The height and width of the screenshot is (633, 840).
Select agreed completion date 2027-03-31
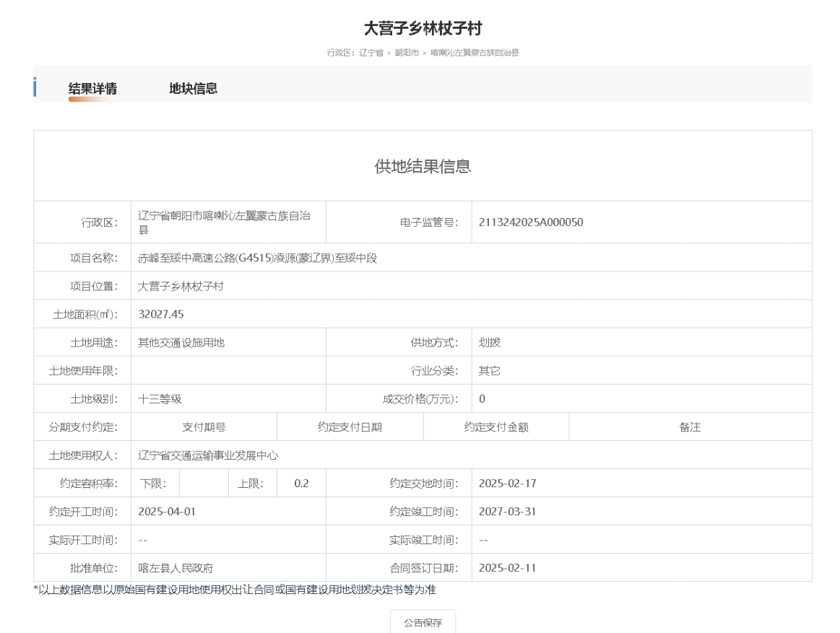507,512
